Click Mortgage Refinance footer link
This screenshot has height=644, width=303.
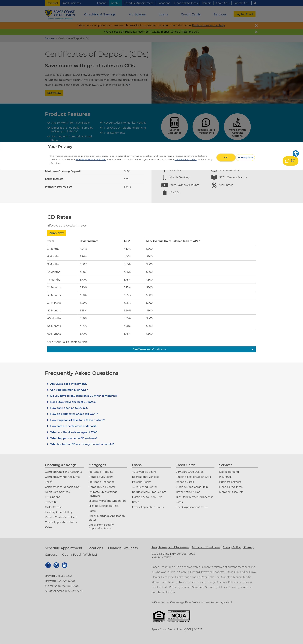[101, 482]
